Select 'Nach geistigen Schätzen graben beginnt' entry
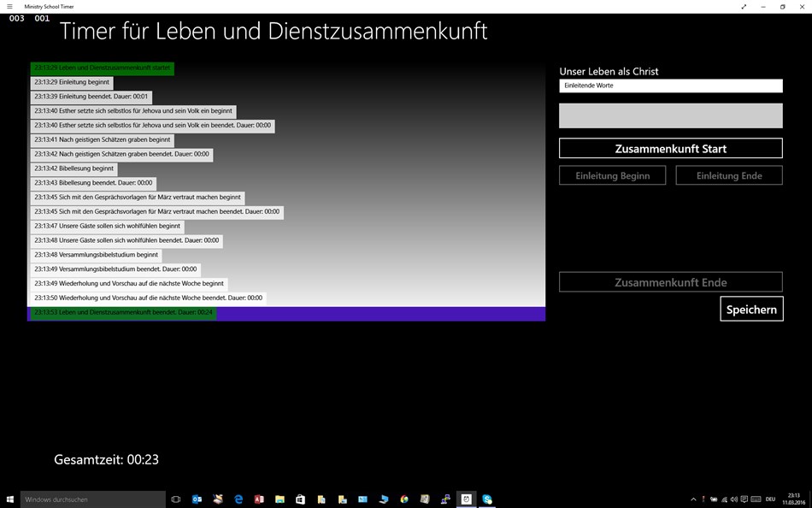This screenshot has width=812, height=508. coord(103,140)
